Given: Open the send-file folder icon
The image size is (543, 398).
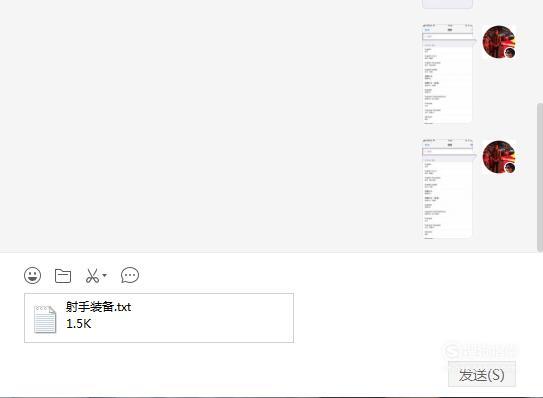Looking at the screenshot, I should tap(63, 276).
